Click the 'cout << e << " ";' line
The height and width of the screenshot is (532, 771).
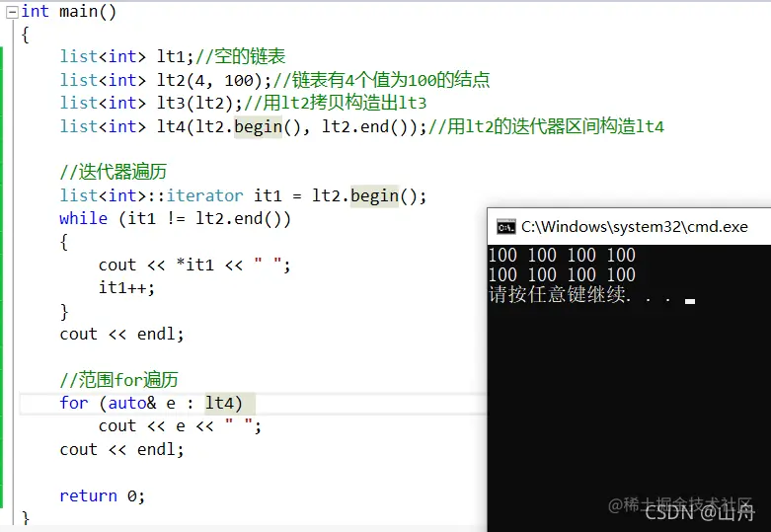coord(180,425)
